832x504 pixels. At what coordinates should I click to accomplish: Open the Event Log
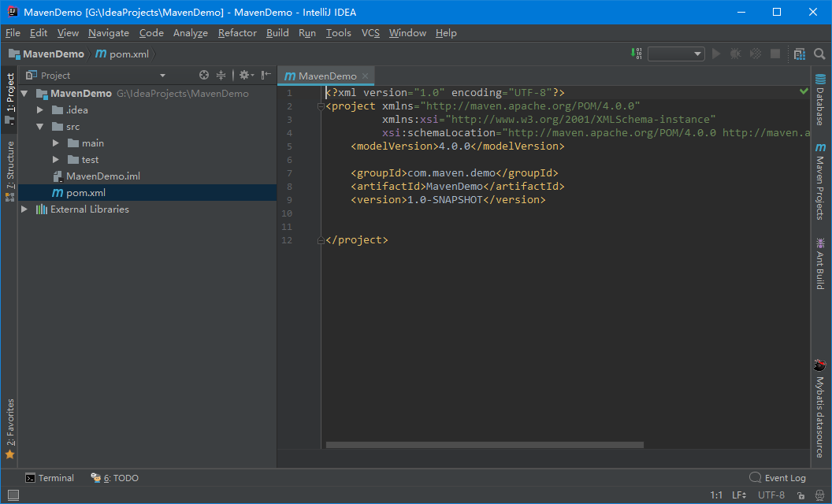pyautogui.click(x=778, y=478)
